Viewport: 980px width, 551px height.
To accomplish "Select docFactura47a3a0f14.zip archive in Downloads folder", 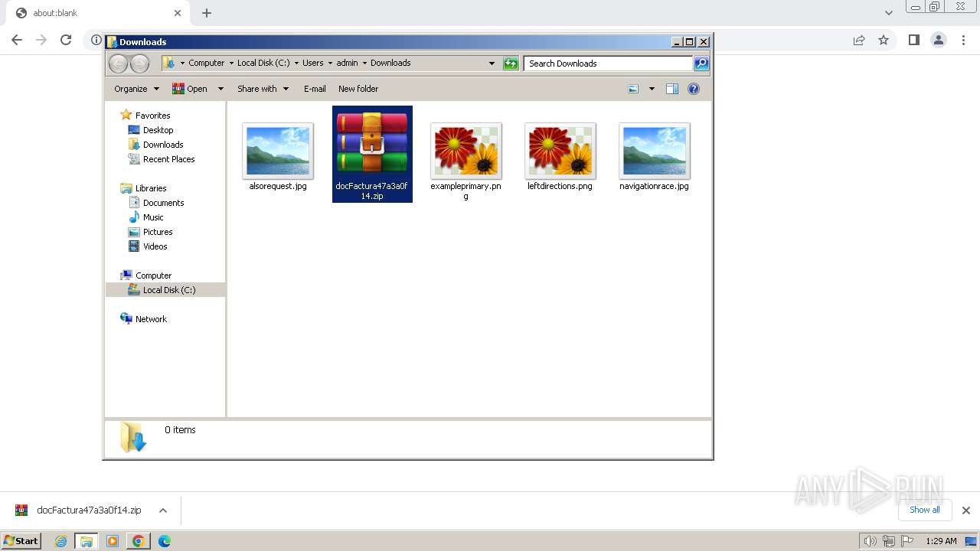I will click(x=372, y=154).
